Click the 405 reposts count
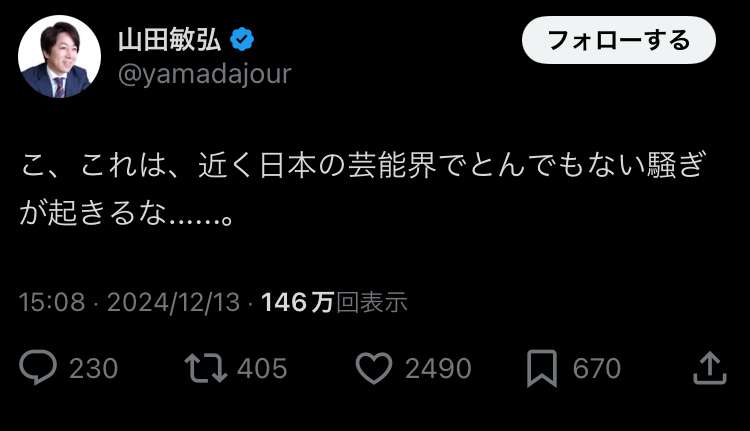The image size is (750, 431). coord(262,368)
